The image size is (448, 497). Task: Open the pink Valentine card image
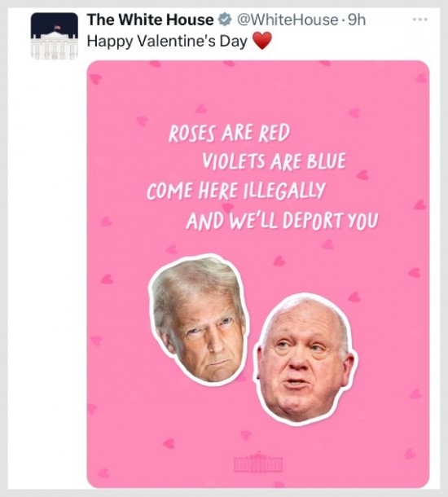click(258, 275)
